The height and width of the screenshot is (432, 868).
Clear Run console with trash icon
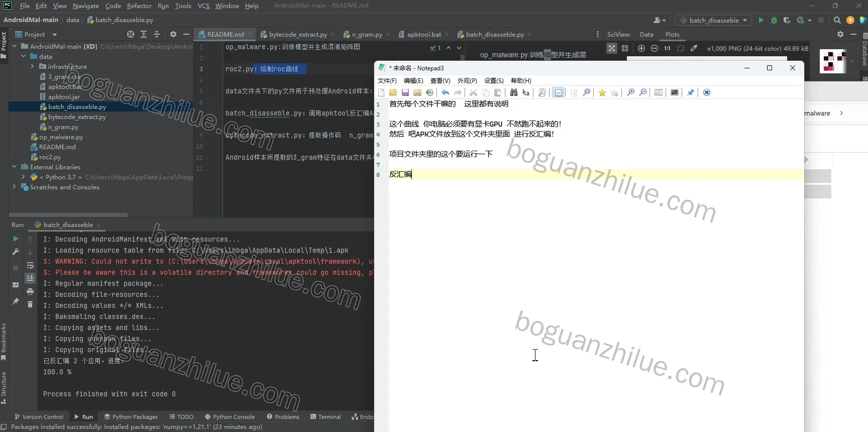30,304
